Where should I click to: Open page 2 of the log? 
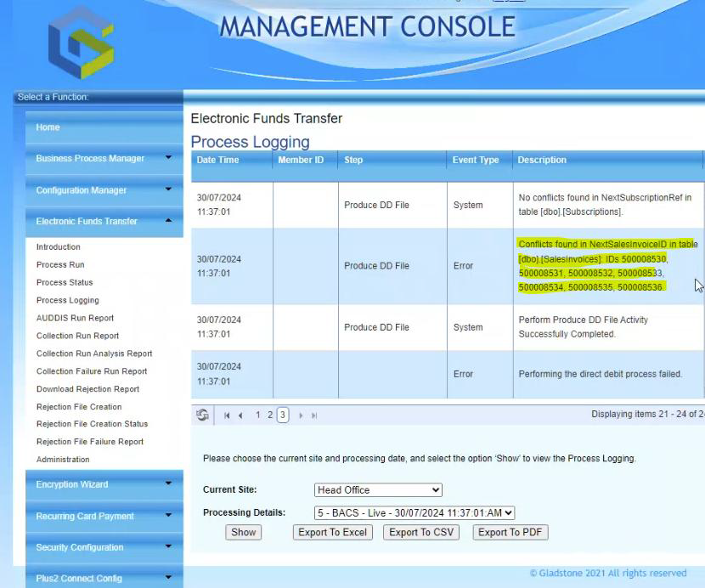pos(270,415)
